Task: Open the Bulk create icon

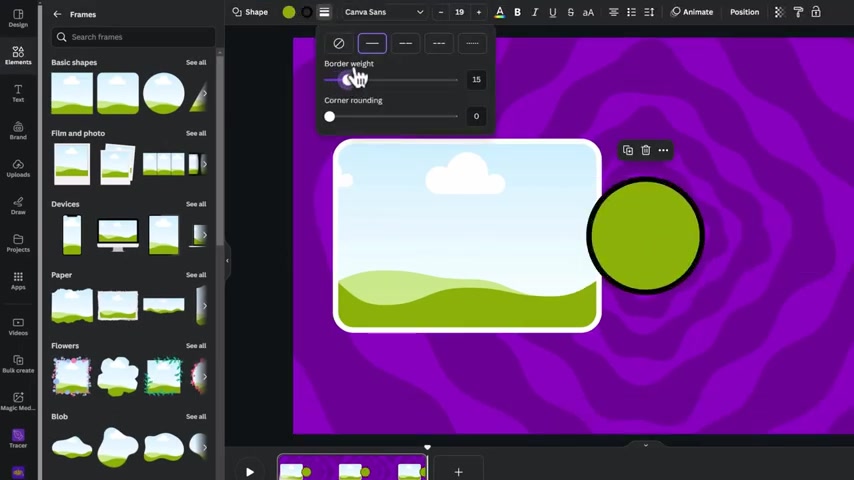Action: [18, 364]
